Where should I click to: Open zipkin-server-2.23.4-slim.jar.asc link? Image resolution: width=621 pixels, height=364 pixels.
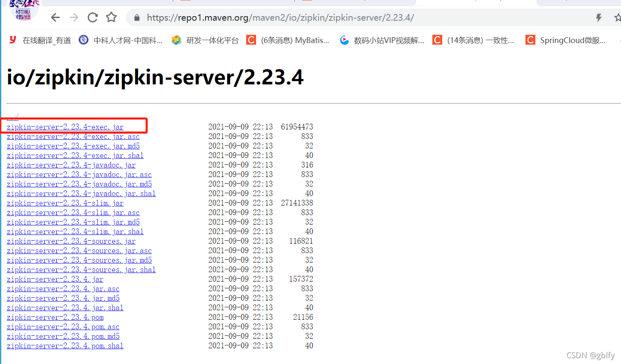coord(73,213)
